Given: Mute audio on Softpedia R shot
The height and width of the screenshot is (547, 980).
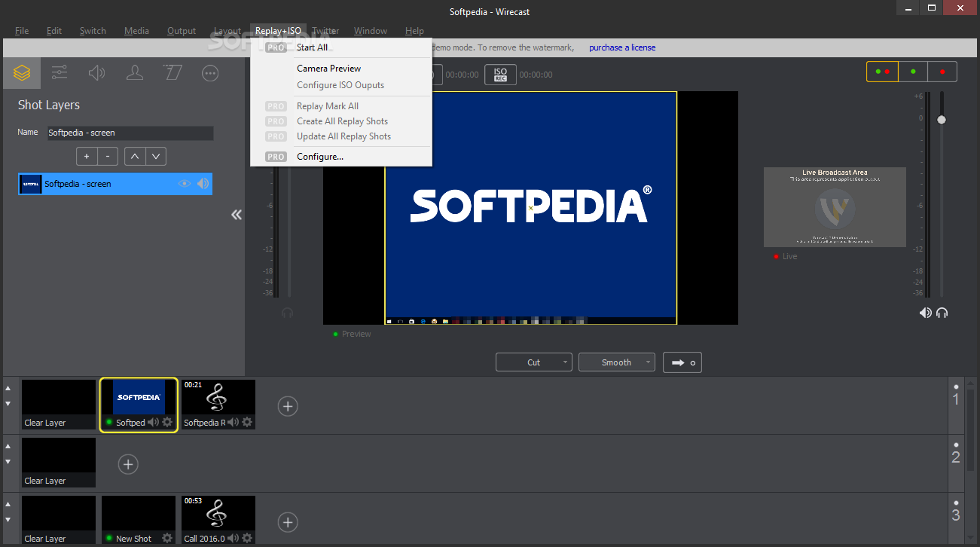Looking at the screenshot, I should 233,423.
